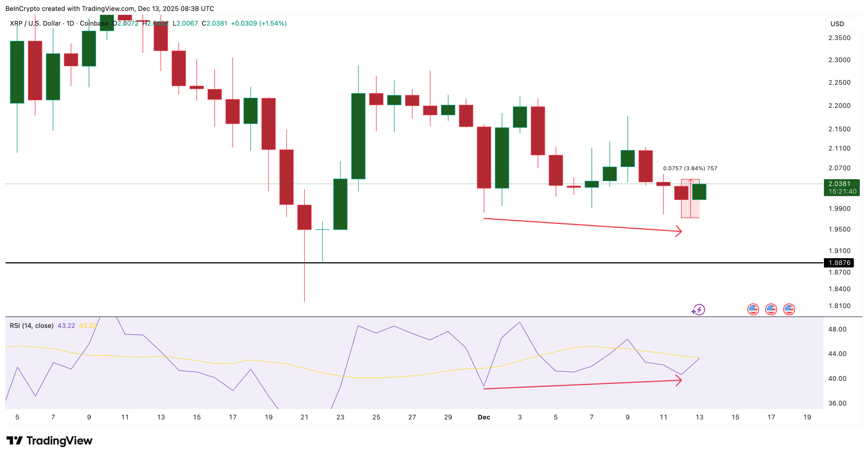Click the middle US flag economic event icon
The height and width of the screenshot is (457, 868).
771,309
